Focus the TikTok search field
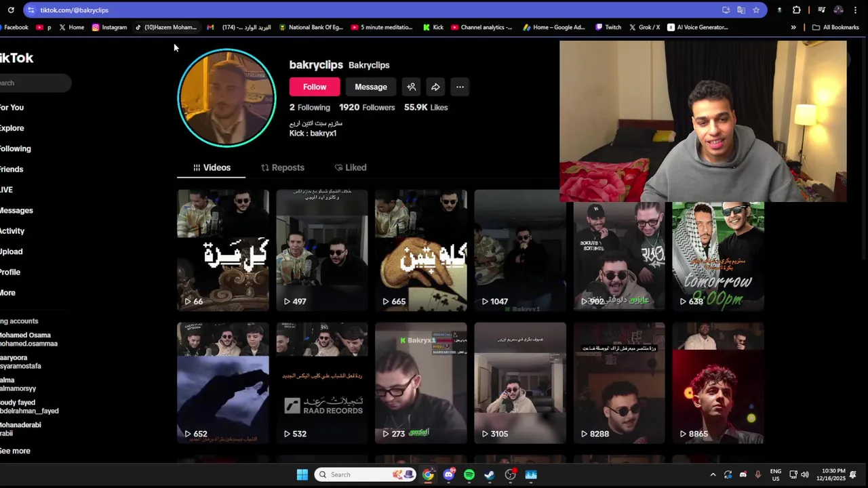The image size is (868, 488). click(35, 83)
